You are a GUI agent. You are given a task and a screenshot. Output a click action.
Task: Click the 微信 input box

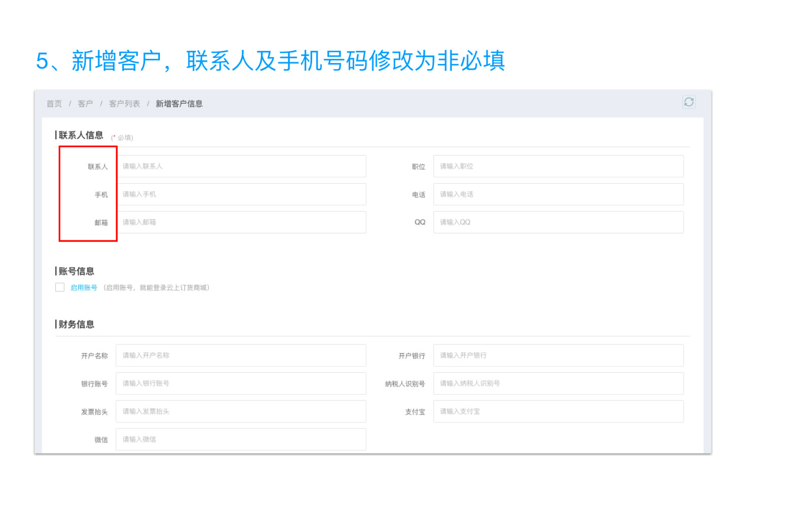coord(241,439)
